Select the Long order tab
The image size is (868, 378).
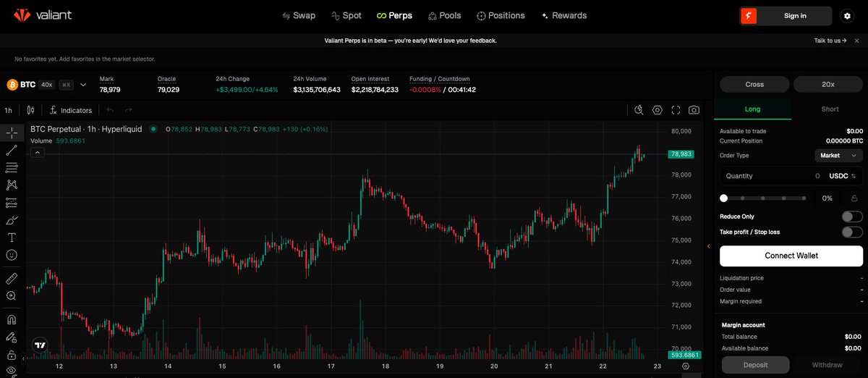752,109
